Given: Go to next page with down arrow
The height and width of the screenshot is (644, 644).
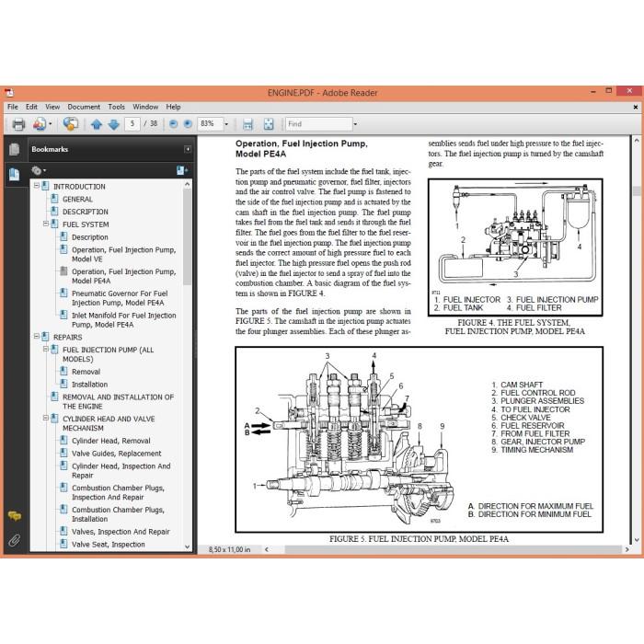Looking at the screenshot, I should coord(114,124).
